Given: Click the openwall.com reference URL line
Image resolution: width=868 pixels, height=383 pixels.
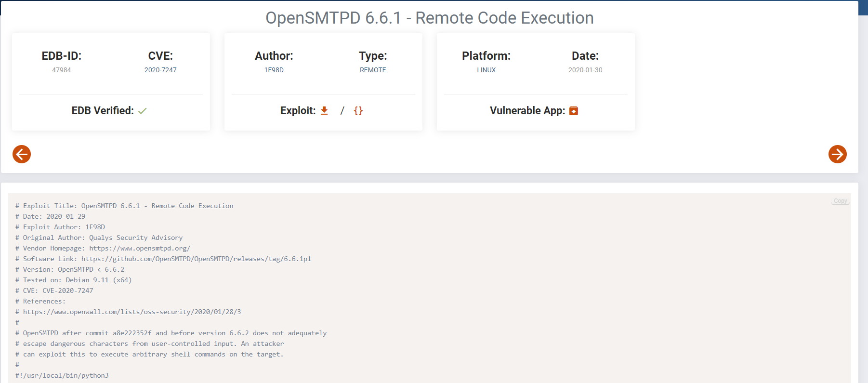Looking at the screenshot, I should [x=128, y=312].
